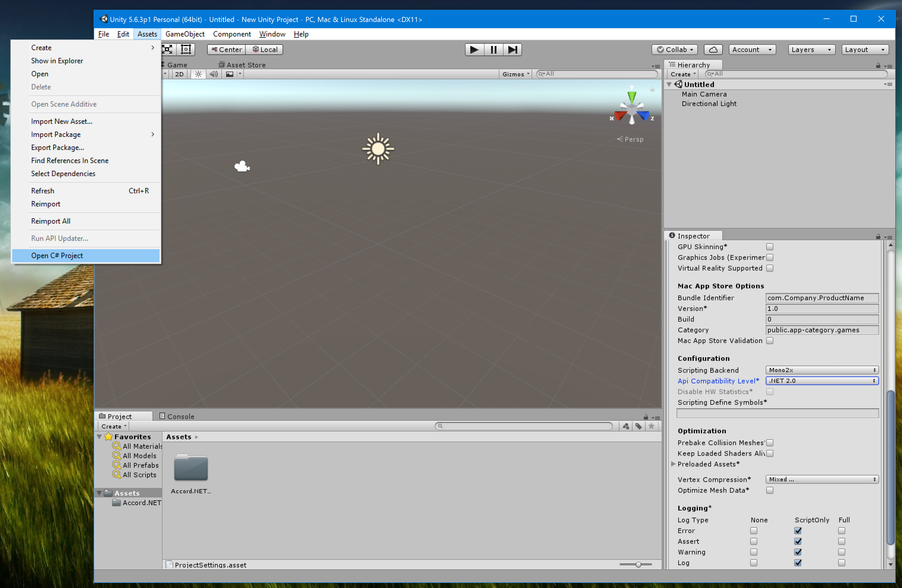The image size is (902, 588).
Task: Check Virtual Reality Supported box
Action: [769, 268]
